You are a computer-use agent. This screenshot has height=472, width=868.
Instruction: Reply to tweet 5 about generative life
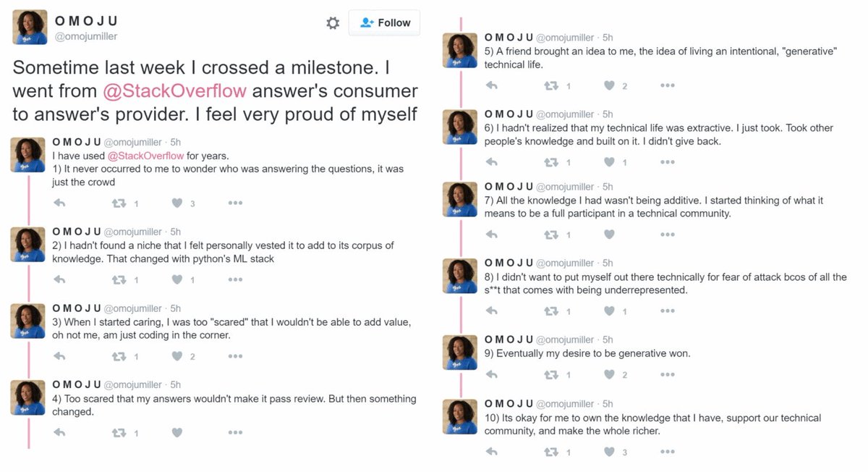click(x=492, y=85)
